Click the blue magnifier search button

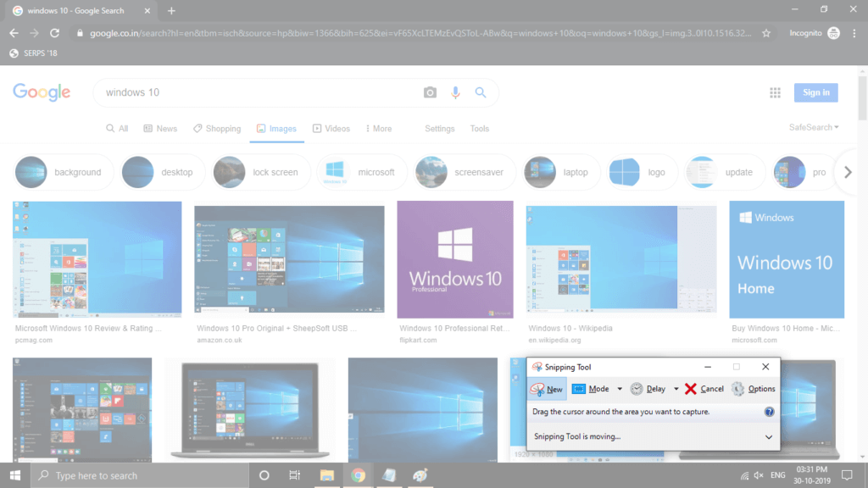[x=481, y=92]
